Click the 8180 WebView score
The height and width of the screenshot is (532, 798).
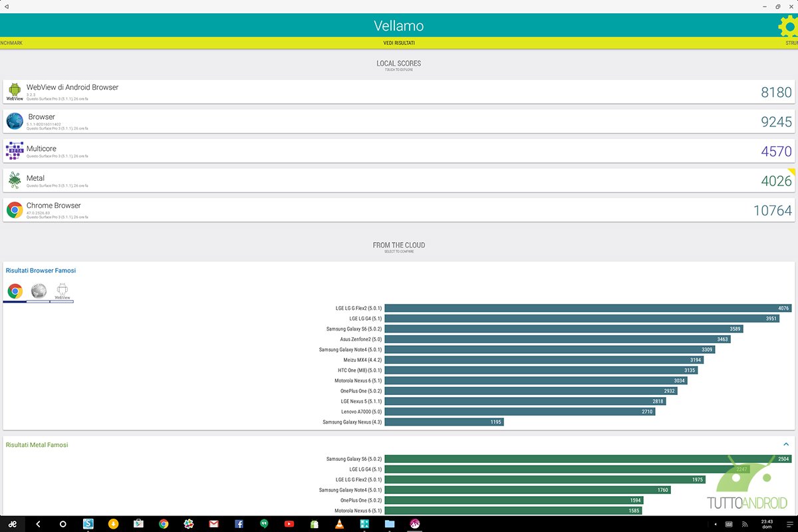[x=777, y=92]
